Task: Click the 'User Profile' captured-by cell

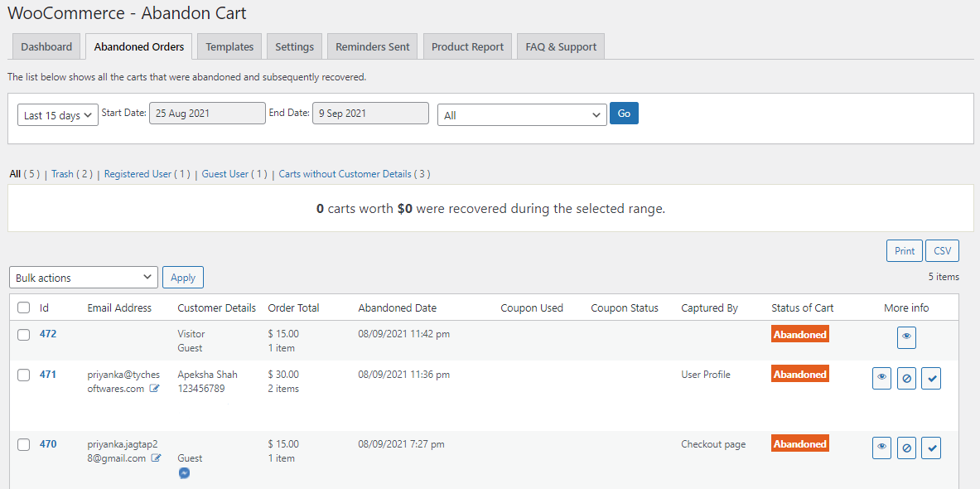Action: click(706, 375)
